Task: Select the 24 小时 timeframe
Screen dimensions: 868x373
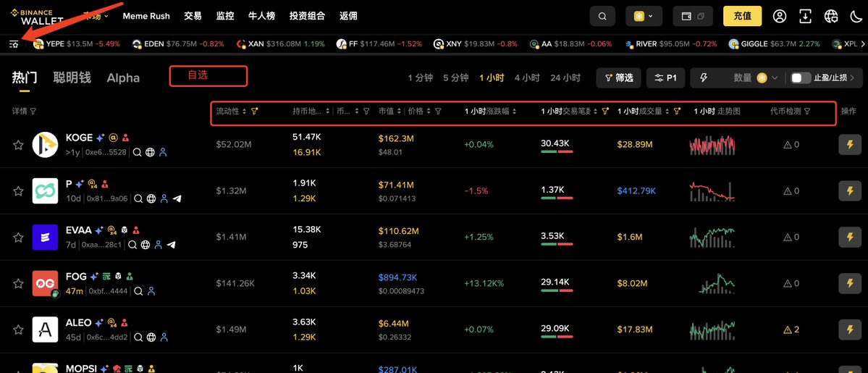Action: click(x=565, y=78)
